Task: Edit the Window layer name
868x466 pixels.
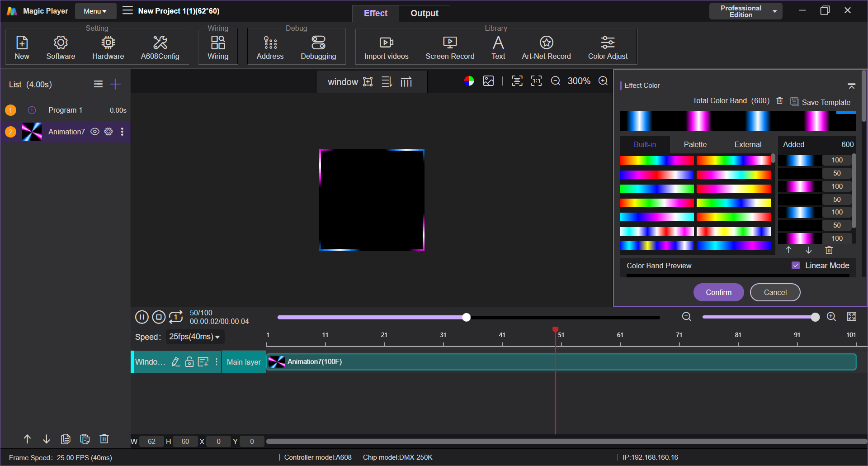Action: [176, 361]
